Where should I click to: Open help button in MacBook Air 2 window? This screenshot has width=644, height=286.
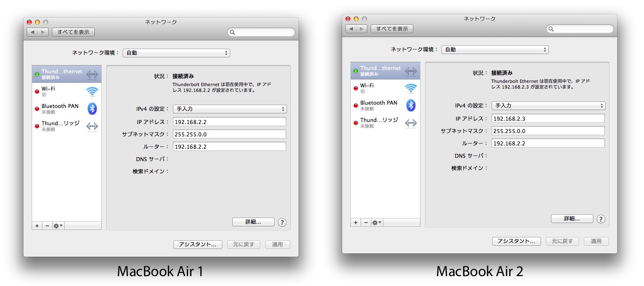pyautogui.click(x=601, y=219)
